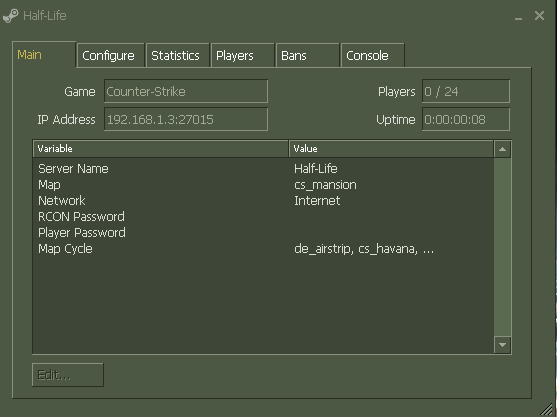The height and width of the screenshot is (417, 557).
Task: Select the Map variable row
Action: tap(263, 185)
